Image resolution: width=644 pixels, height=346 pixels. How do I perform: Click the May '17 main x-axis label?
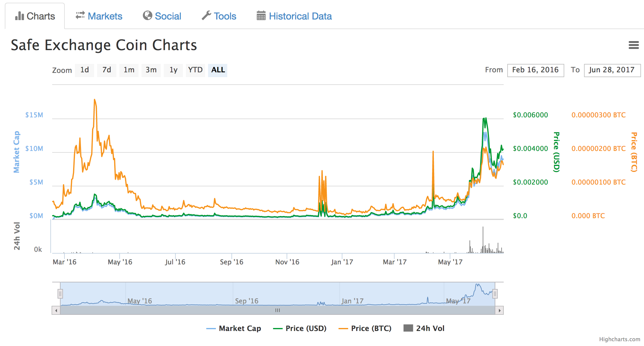(x=450, y=262)
